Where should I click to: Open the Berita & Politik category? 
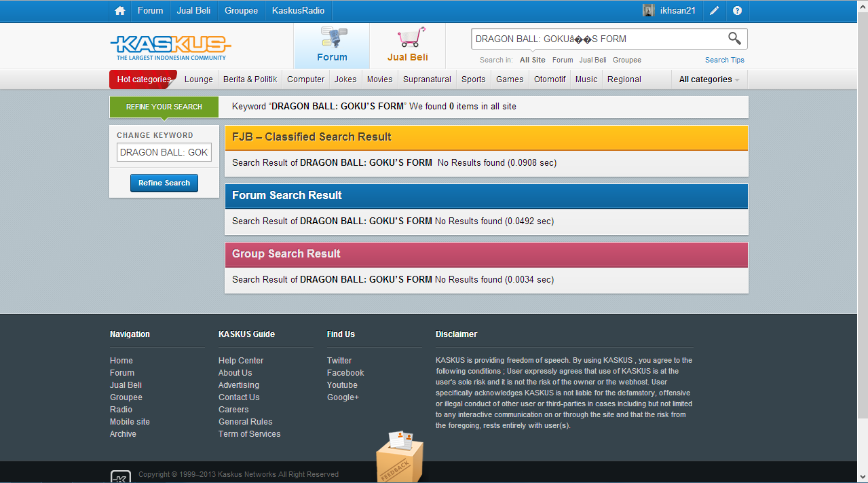250,79
